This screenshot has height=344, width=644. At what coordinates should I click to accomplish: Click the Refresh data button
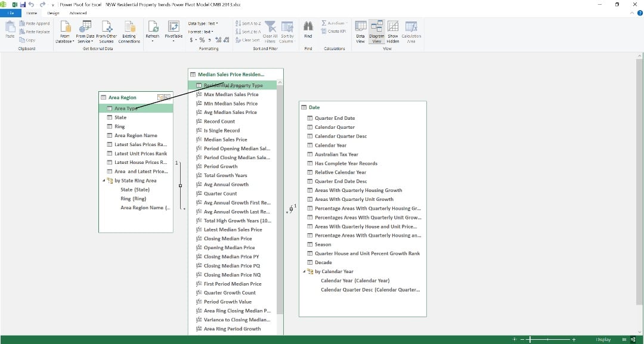coord(153,32)
